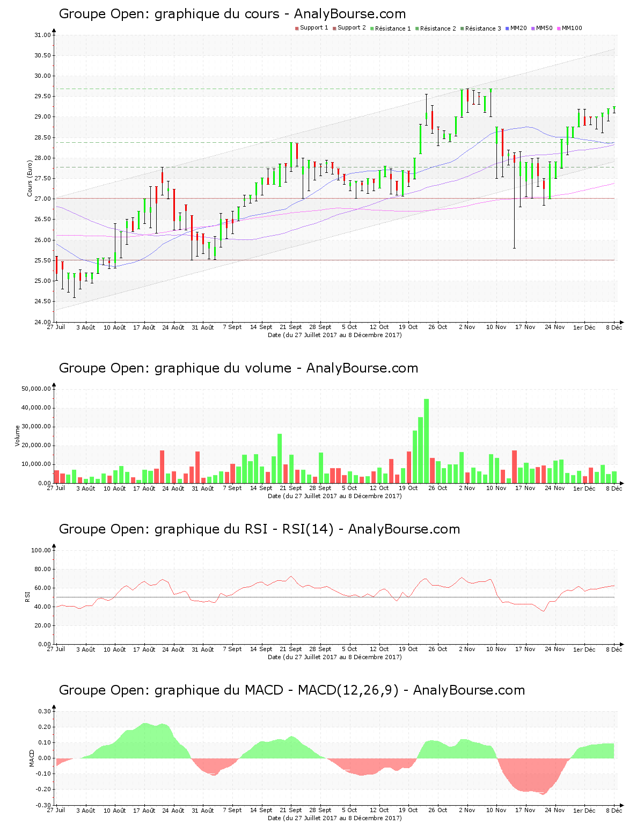Click '17 Nov' date on MACD chart

(525, 811)
